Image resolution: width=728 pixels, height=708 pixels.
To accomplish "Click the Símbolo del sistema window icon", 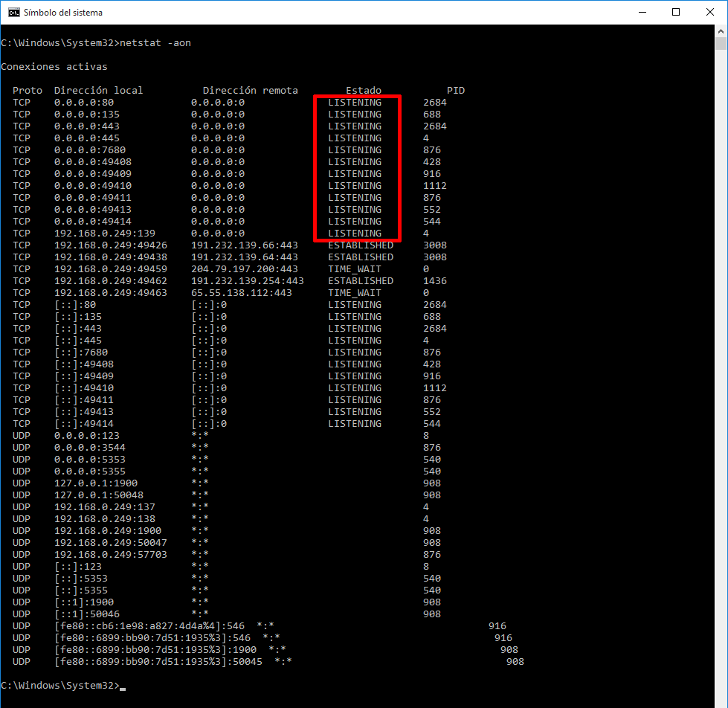I will pos(13,13).
